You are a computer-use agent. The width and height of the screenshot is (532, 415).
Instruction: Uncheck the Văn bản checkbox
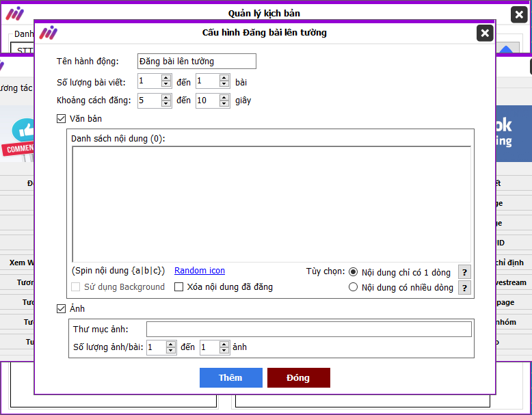pos(62,119)
